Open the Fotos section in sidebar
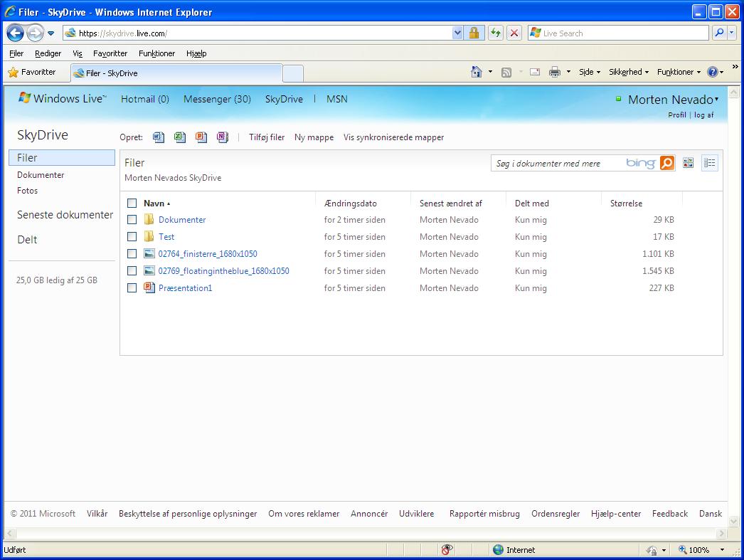Viewport: 744px width, 560px height. point(28,191)
